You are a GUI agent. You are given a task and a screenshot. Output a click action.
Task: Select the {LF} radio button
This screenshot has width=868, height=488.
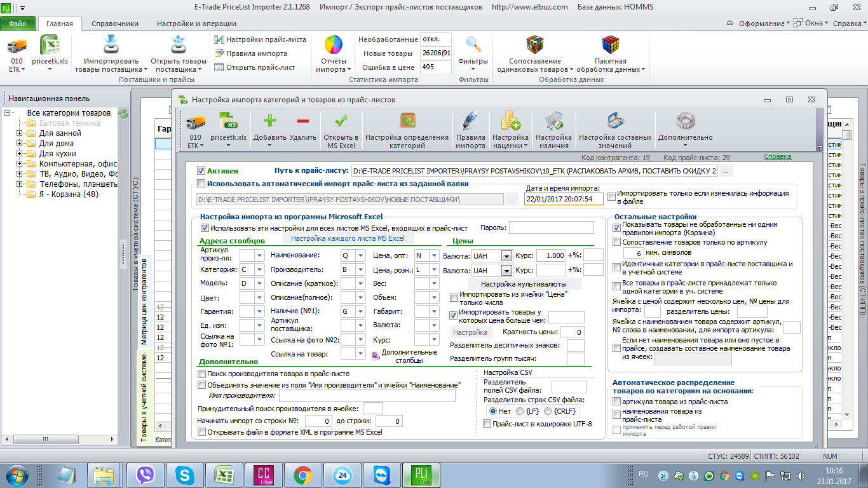(x=519, y=411)
